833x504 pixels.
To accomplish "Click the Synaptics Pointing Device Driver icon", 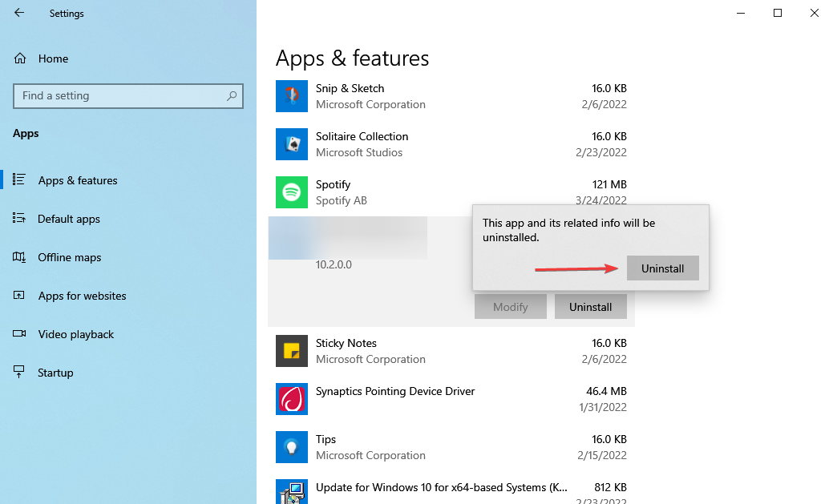I will [x=291, y=399].
